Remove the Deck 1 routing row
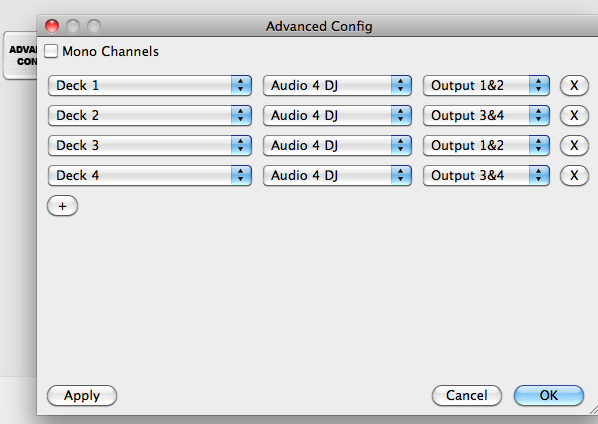The width and height of the screenshot is (598, 424). tap(574, 85)
